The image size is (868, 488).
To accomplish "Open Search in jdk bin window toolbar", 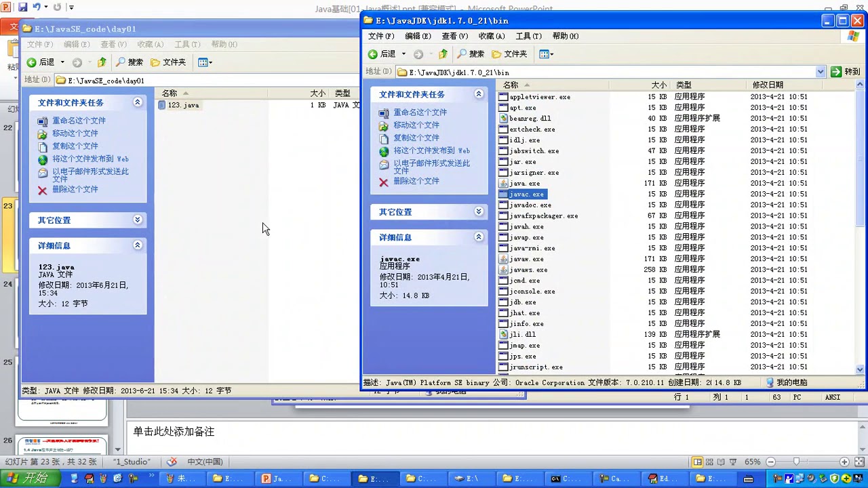I will pyautogui.click(x=471, y=54).
